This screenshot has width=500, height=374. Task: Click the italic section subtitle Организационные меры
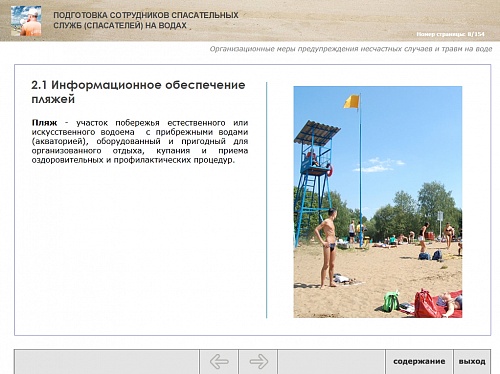tap(351, 49)
